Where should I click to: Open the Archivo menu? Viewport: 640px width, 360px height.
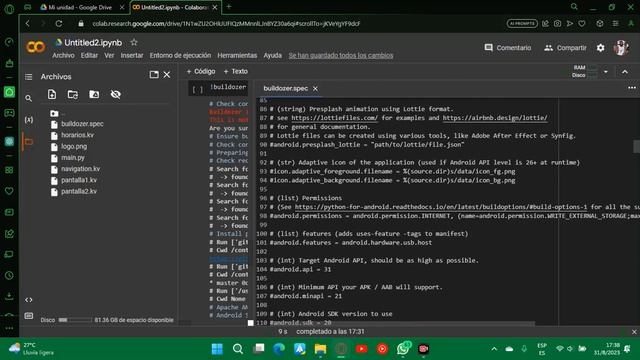[x=63, y=56]
